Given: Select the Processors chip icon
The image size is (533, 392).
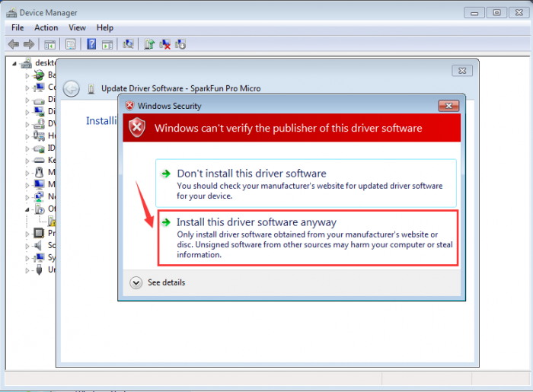Looking at the screenshot, I should click(x=39, y=233).
